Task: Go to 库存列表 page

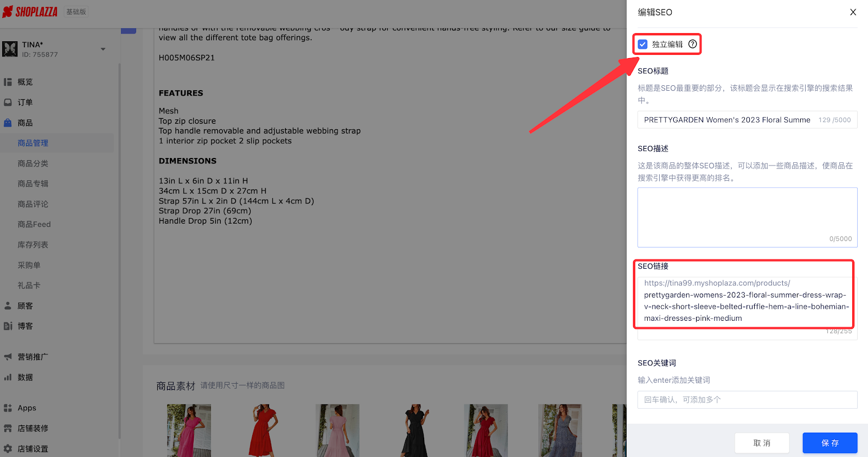Action: click(x=33, y=245)
